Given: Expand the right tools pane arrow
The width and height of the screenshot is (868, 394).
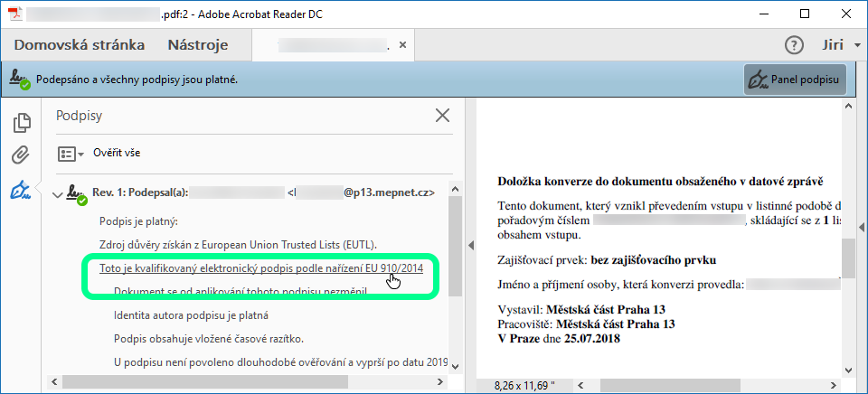Looking at the screenshot, I should tap(862, 228).
